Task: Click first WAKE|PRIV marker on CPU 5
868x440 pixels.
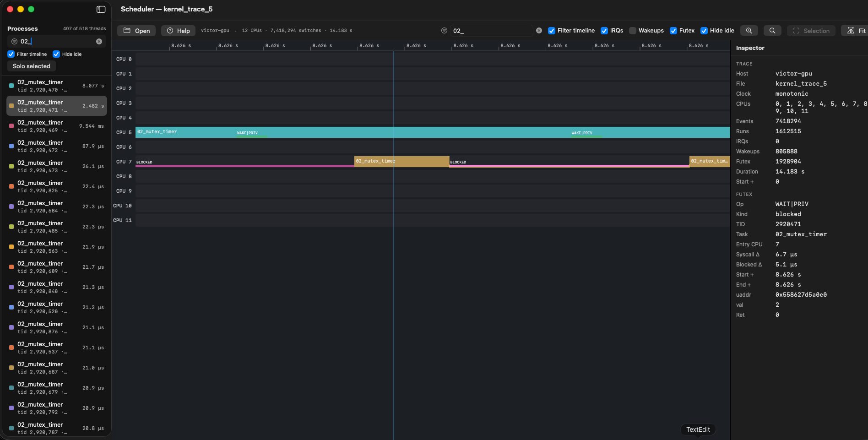Action: pos(251,134)
